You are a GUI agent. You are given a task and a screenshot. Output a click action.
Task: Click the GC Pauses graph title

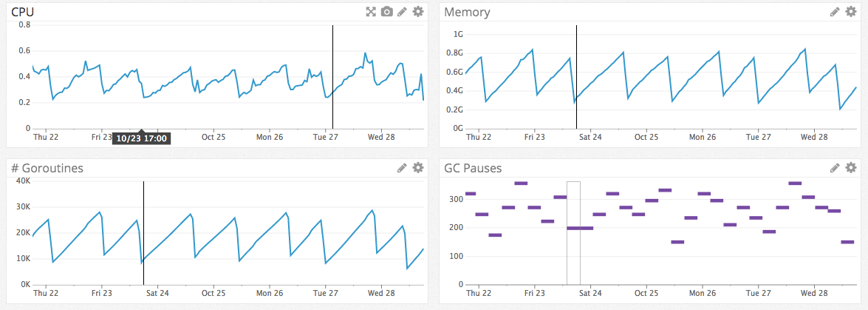473,168
